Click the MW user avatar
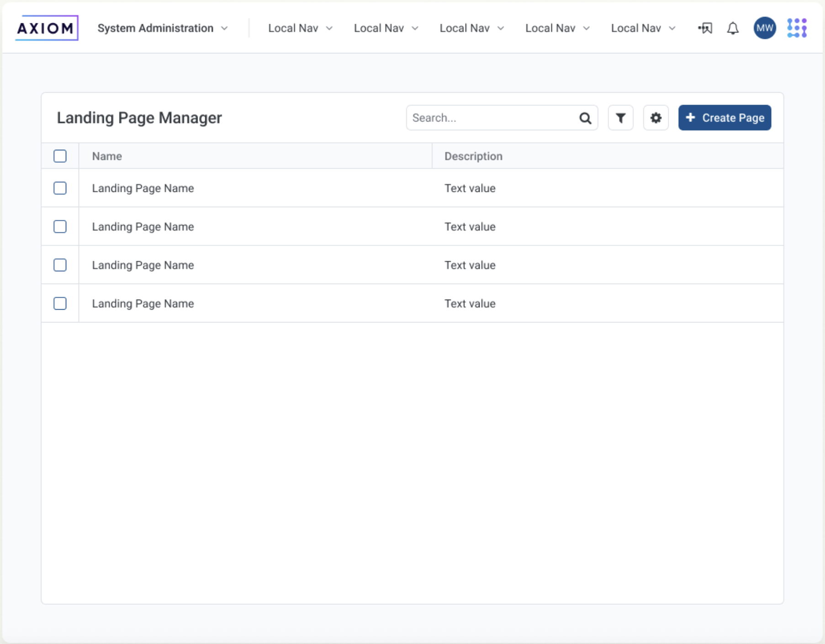Viewport: 825px width, 644px height. coord(764,28)
